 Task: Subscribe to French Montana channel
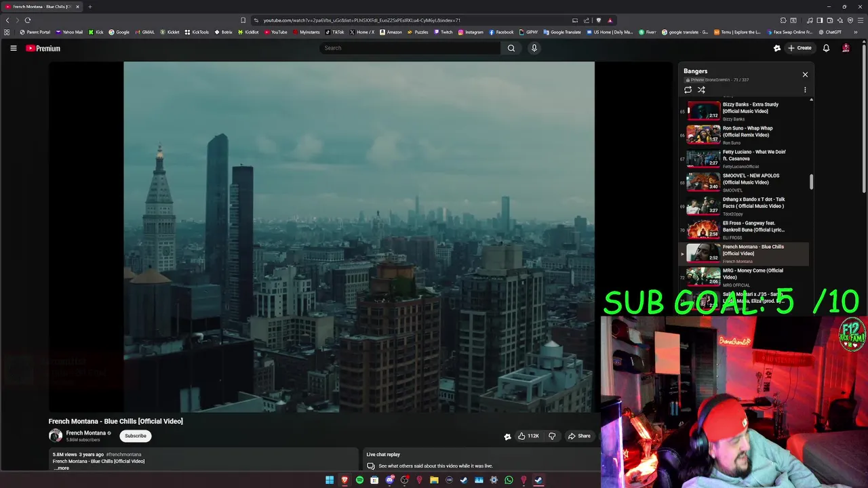click(135, 436)
